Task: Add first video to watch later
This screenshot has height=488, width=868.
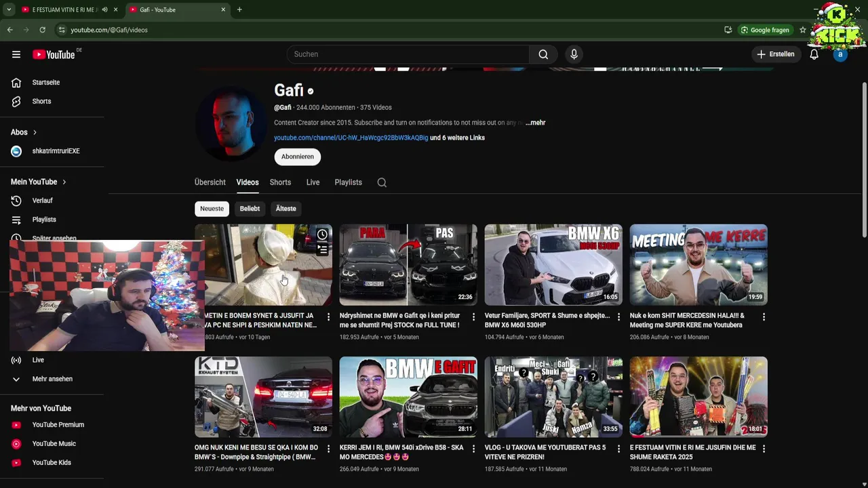Action: pyautogui.click(x=322, y=235)
